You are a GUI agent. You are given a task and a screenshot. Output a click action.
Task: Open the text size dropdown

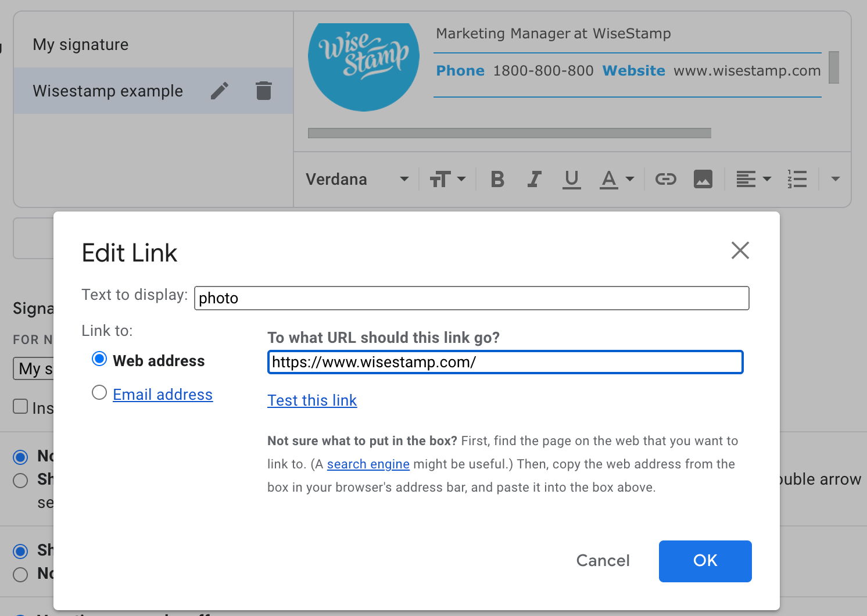click(449, 179)
